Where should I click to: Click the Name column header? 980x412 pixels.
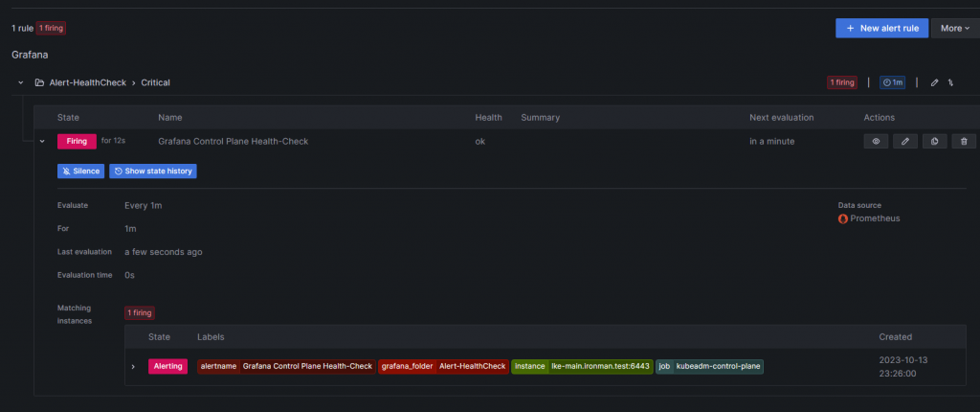click(x=170, y=118)
